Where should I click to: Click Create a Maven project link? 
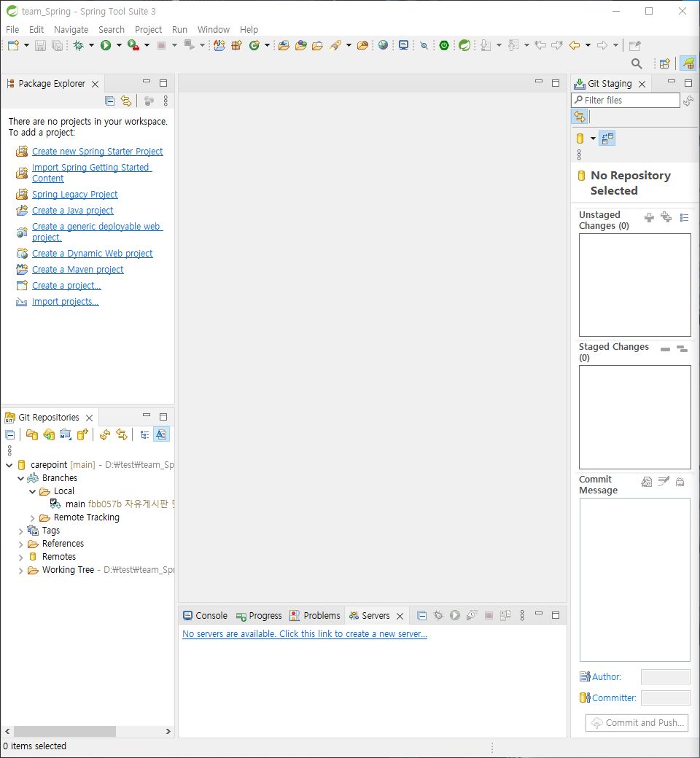coord(78,269)
